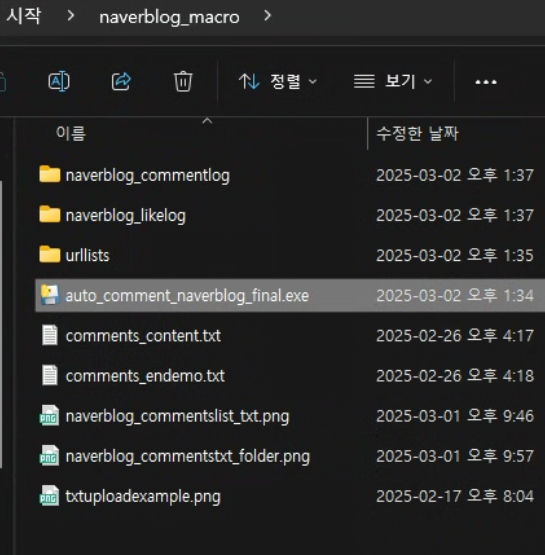Select comments_endemo.txt name text
This screenshot has width=545, height=555.
145,376
